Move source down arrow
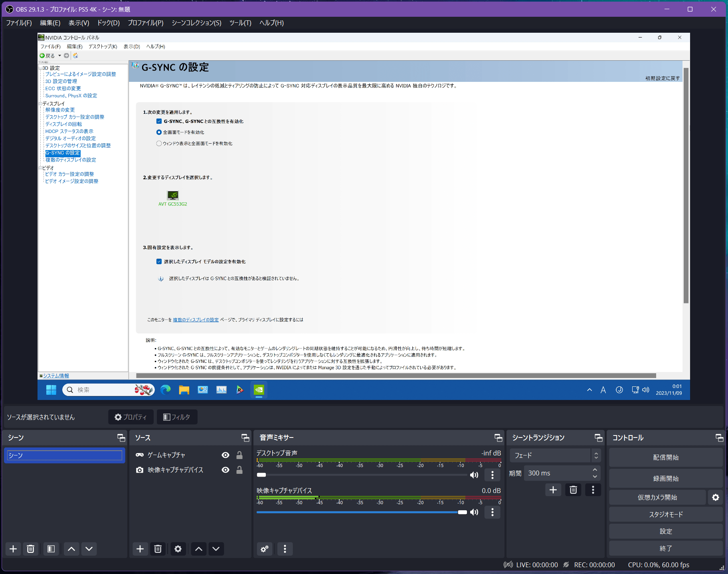Viewport: 728px width, 574px height. pyautogui.click(x=216, y=549)
